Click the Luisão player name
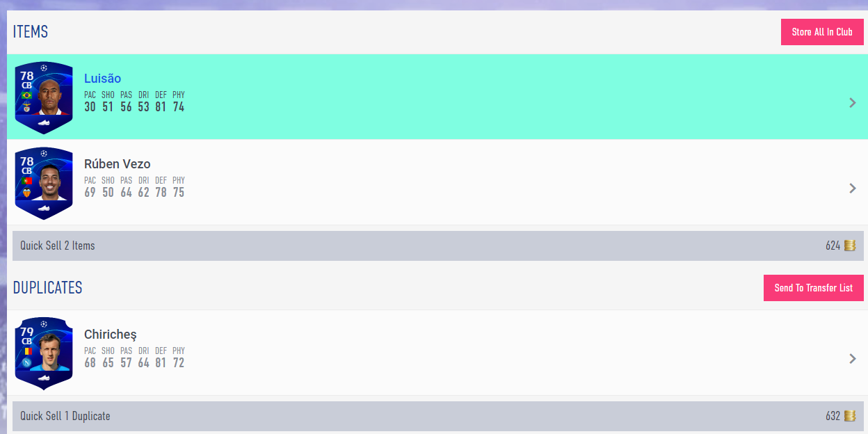Image resolution: width=868 pixels, height=434 pixels. coord(103,79)
